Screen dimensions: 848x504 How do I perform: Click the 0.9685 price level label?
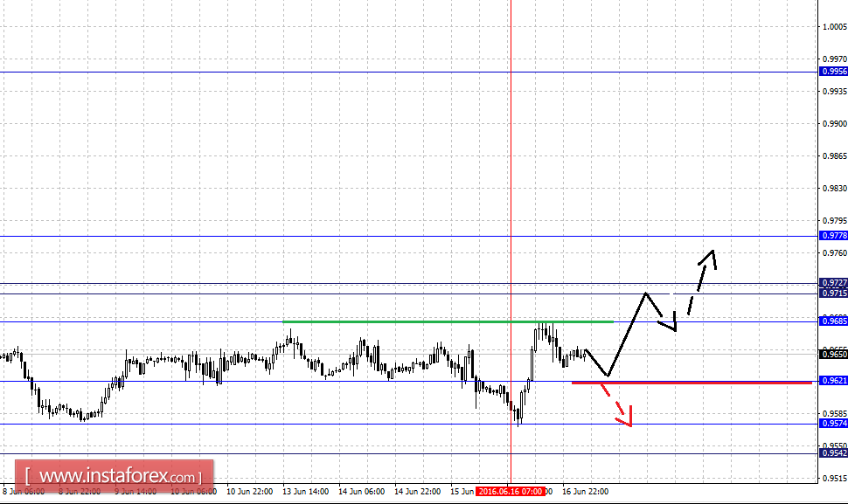pos(833,321)
